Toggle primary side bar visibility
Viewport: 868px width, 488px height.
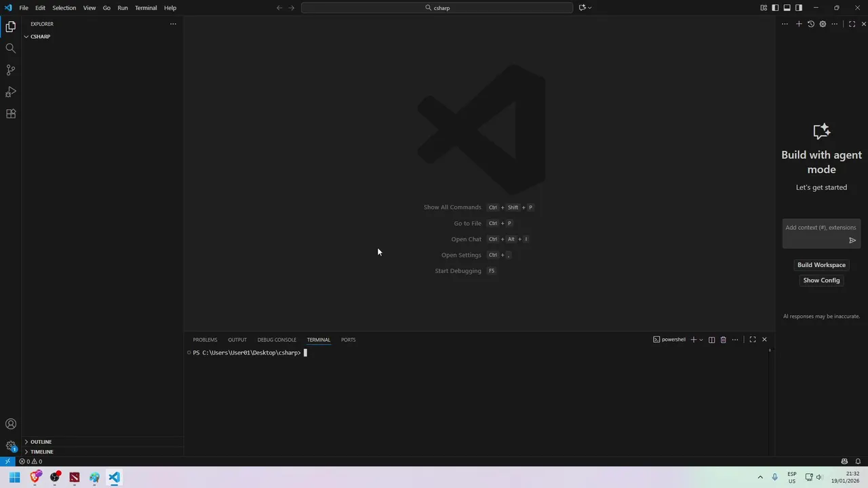click(775, 7)
